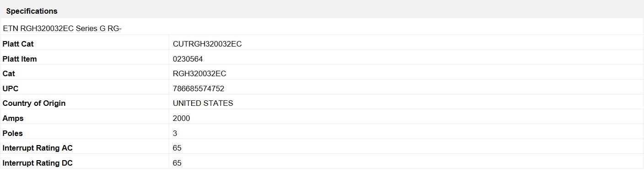Select the 2000 amps value
The width and height of the screenshot is (644, 172).
point(181,118)
